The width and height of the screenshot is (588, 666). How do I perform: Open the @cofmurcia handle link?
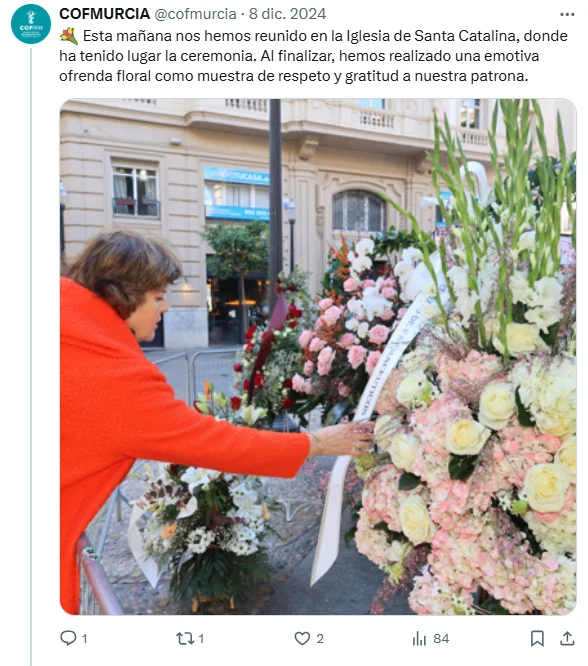pyautogui.click(x=195, y=14)
